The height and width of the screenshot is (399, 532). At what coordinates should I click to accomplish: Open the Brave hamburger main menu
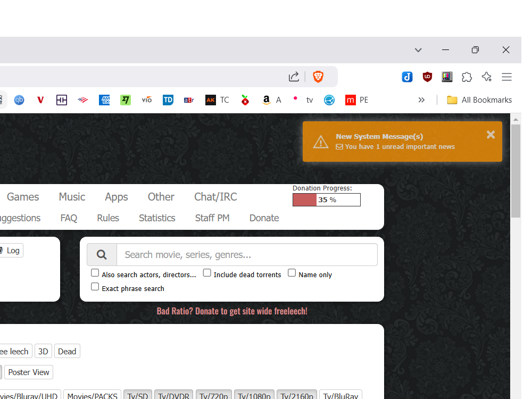point(506,77)
